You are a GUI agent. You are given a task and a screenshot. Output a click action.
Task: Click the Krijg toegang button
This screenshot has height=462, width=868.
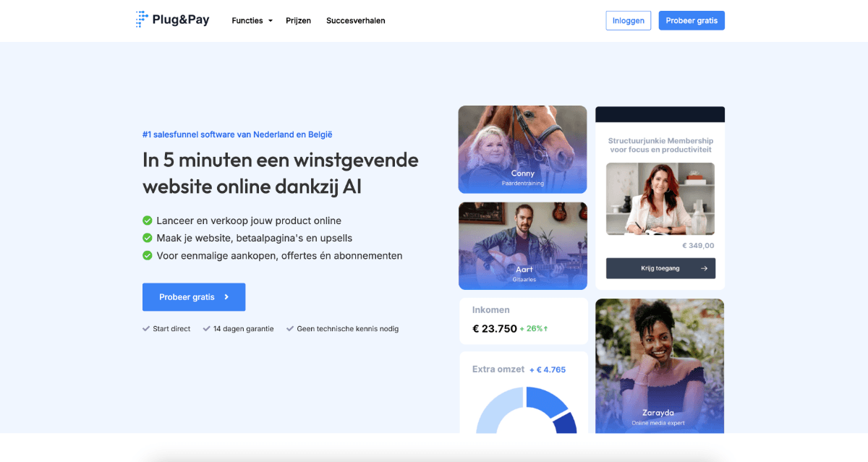pos(660,268)
